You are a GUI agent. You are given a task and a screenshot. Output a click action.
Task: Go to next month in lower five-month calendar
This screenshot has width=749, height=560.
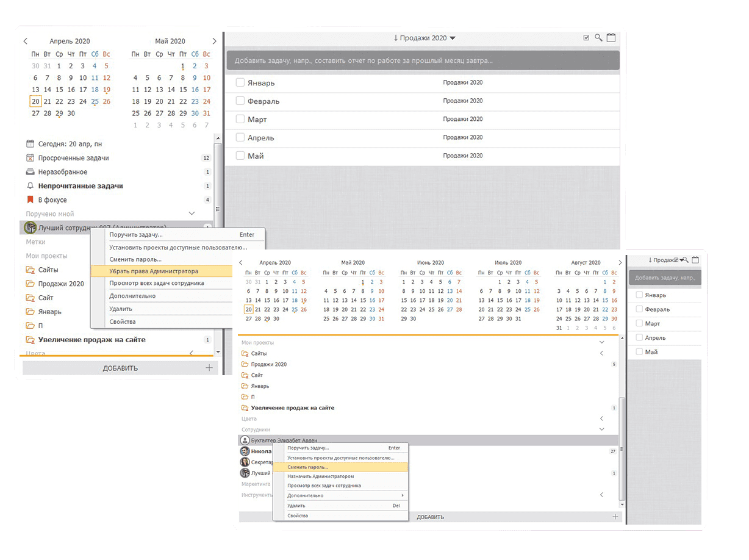(x=620, y=263)
